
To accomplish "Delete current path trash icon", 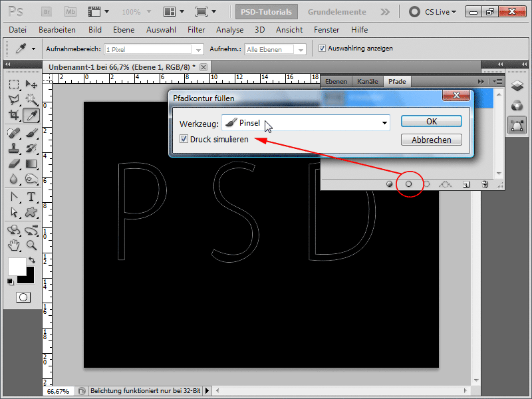I will (485, 184).
